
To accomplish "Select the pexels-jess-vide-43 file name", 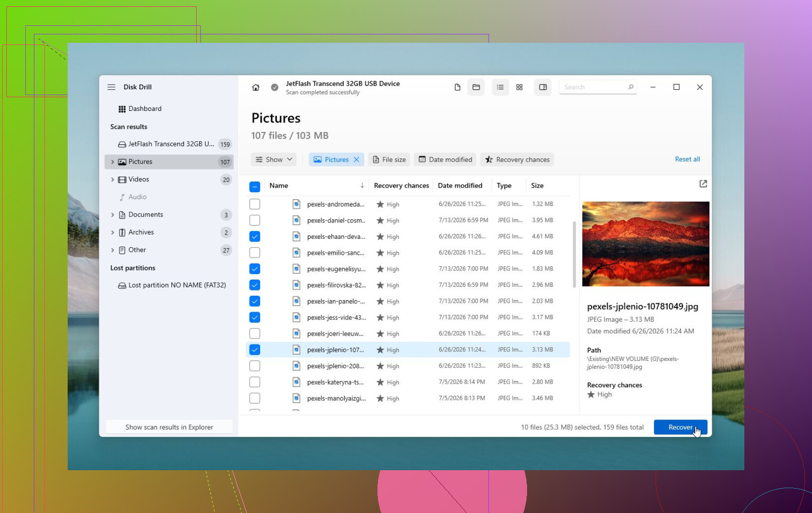I will (336, 318).
